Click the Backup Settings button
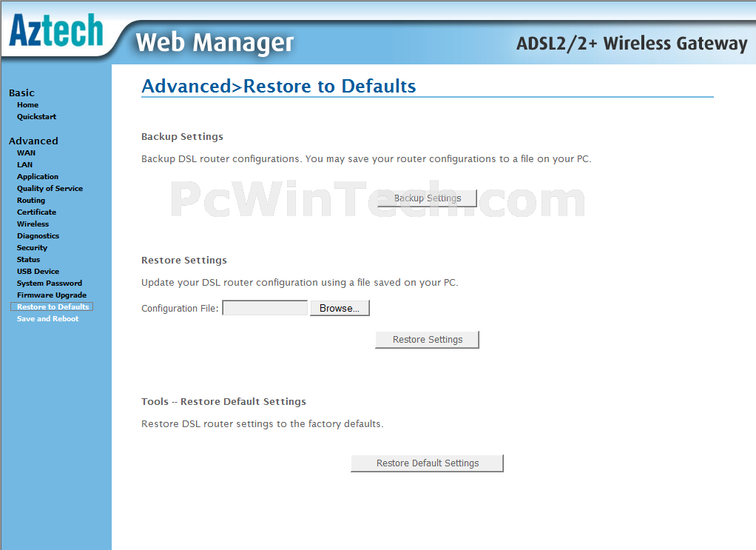756x550 pixels. pyautogui.click(x=427, y=198)
